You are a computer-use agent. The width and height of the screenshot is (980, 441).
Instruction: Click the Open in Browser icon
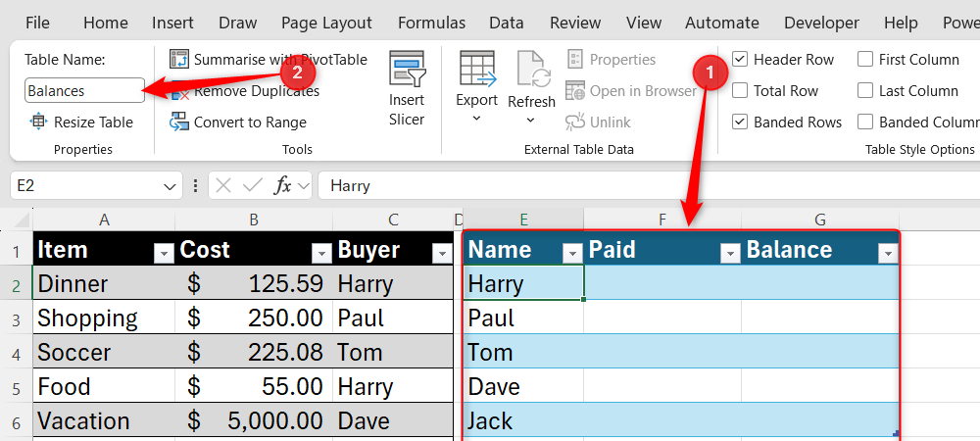(575, 90)
